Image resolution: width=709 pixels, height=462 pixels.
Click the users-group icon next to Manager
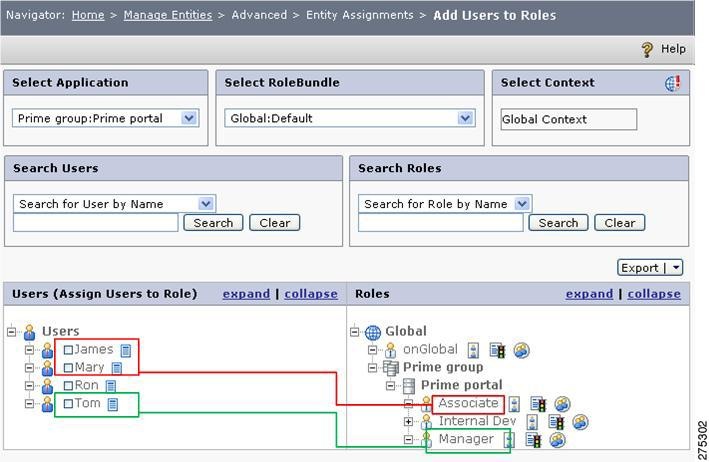click(x=557, y=440)
